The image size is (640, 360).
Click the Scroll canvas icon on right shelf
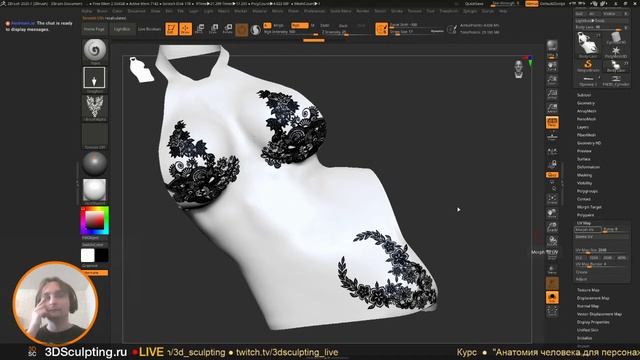(x=552, y=67)
